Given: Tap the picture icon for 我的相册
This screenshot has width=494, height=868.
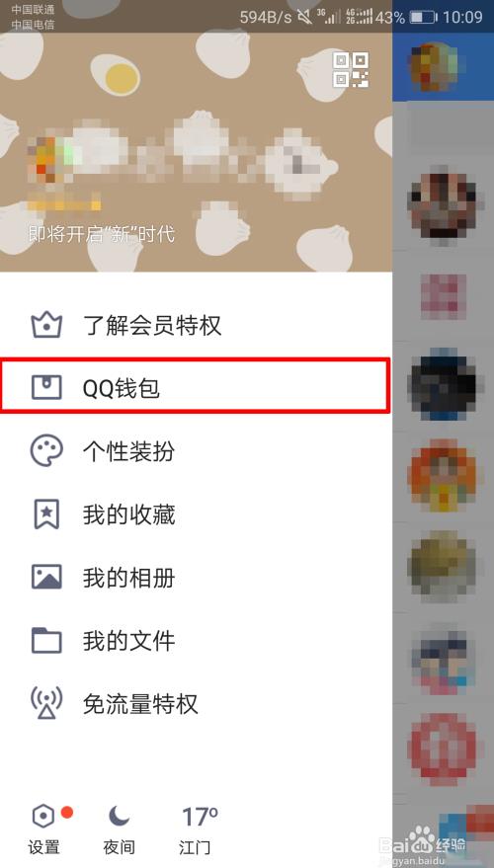Looking at the screenshot, I should (46, 578).
